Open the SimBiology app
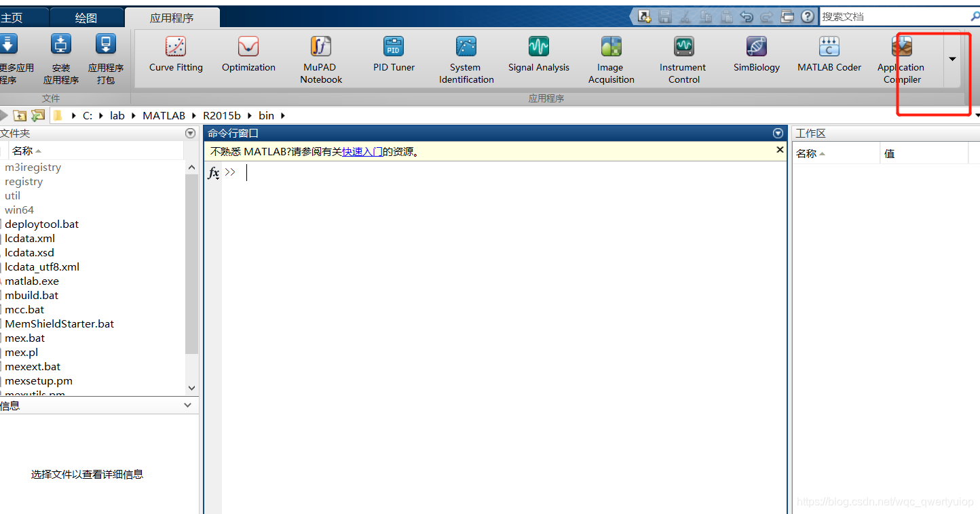 point(757,54)
